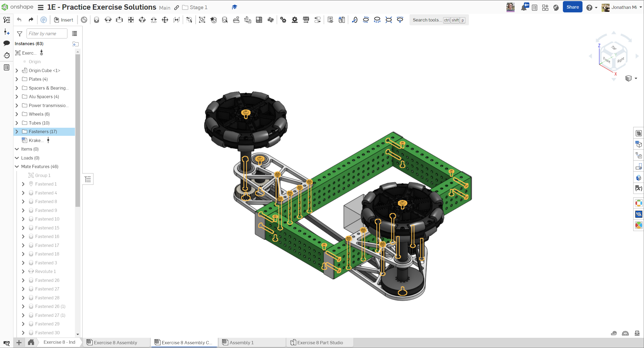The width and height of the screenshot is (644, 348).
Task: Open the user account dropdown arrow
Action: coord(641,8)
